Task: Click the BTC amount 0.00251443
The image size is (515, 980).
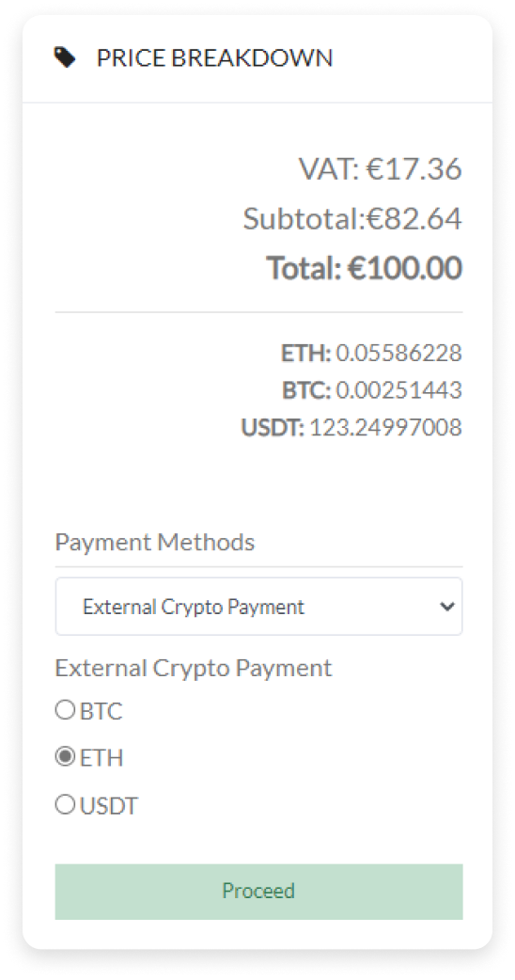Action: pos(398,390)
